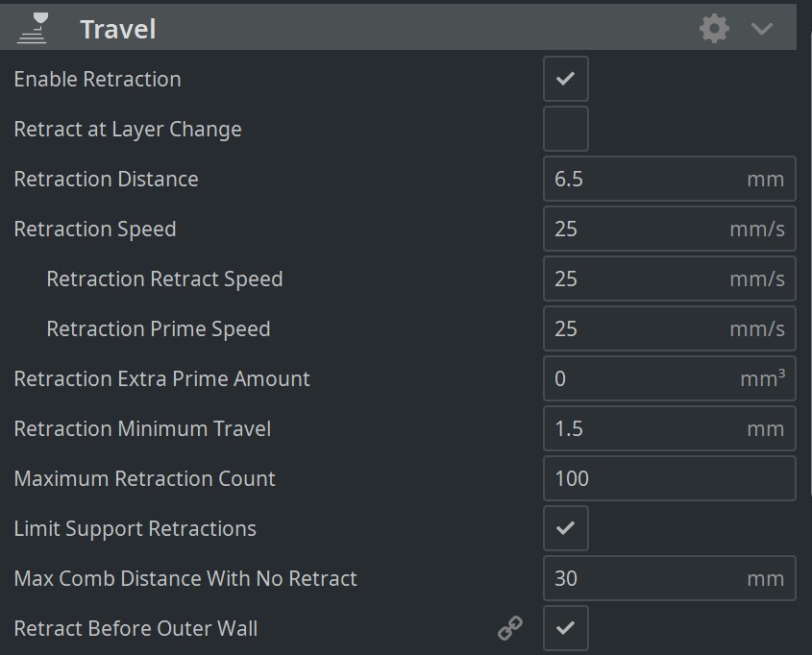The image size is (812, 655).
Task: Select Retraction Retract Speed field
Action: 669,279
